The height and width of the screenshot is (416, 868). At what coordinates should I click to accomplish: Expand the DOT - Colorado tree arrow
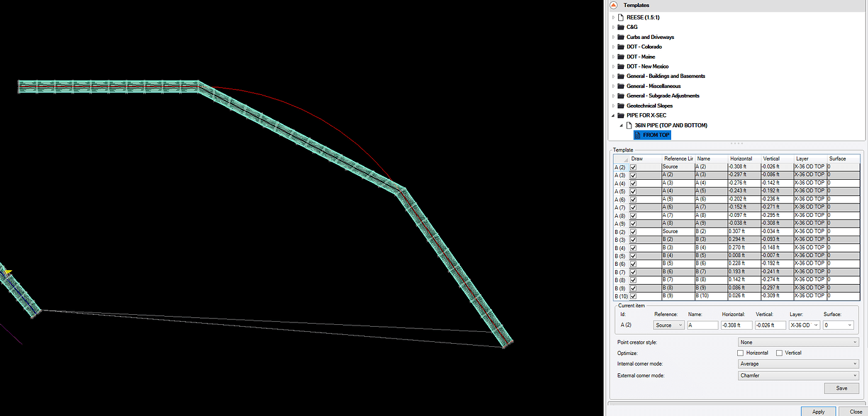point(613,47)
